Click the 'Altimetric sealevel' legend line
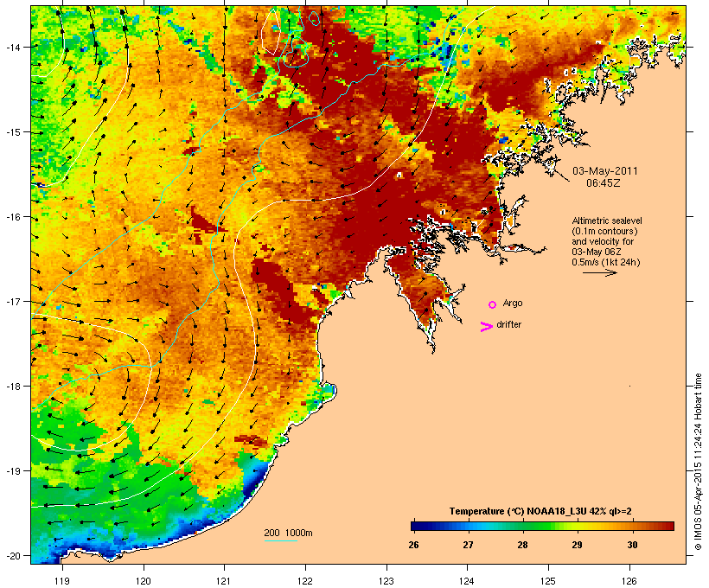Screen dimensions: 709x588 [x=607, y=221]
